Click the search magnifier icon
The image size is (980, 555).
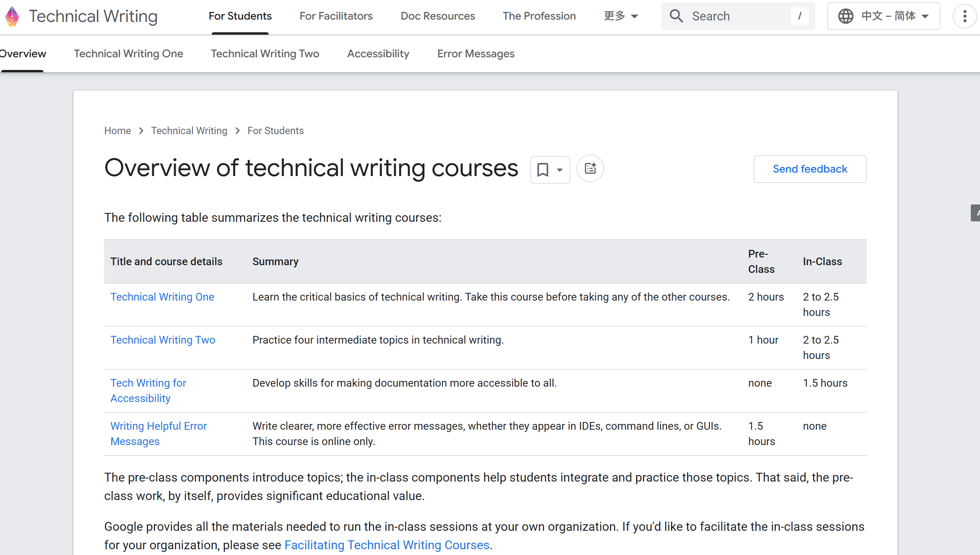[x=676, y=16]
